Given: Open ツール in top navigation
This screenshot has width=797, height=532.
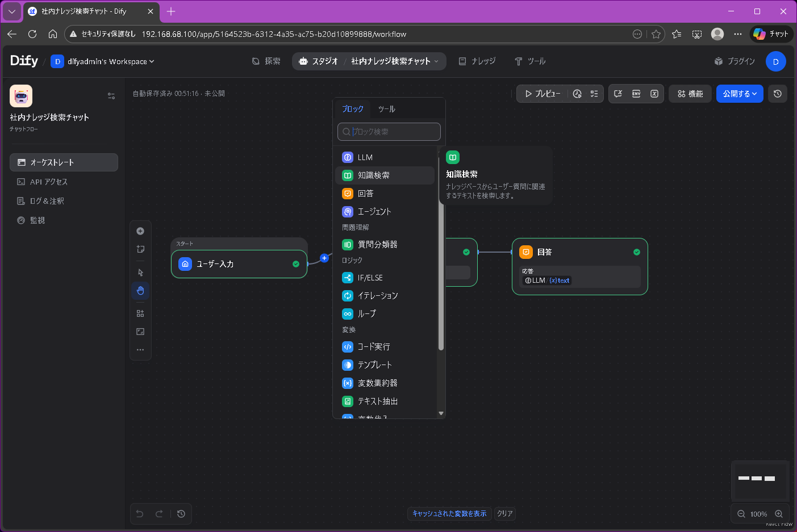Looking at the screenshot, I should (530, 61).
